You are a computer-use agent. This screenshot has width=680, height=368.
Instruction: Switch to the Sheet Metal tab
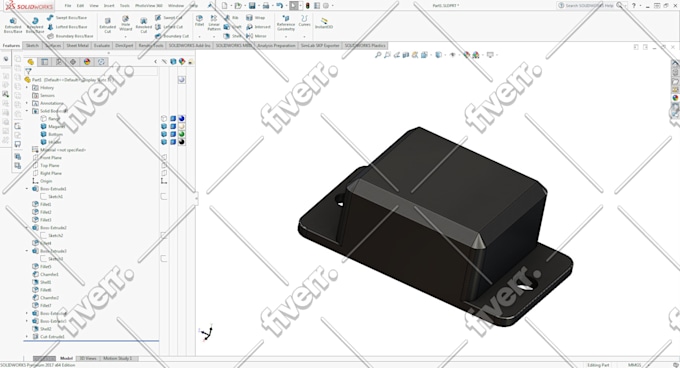click(x=78, y=46)
